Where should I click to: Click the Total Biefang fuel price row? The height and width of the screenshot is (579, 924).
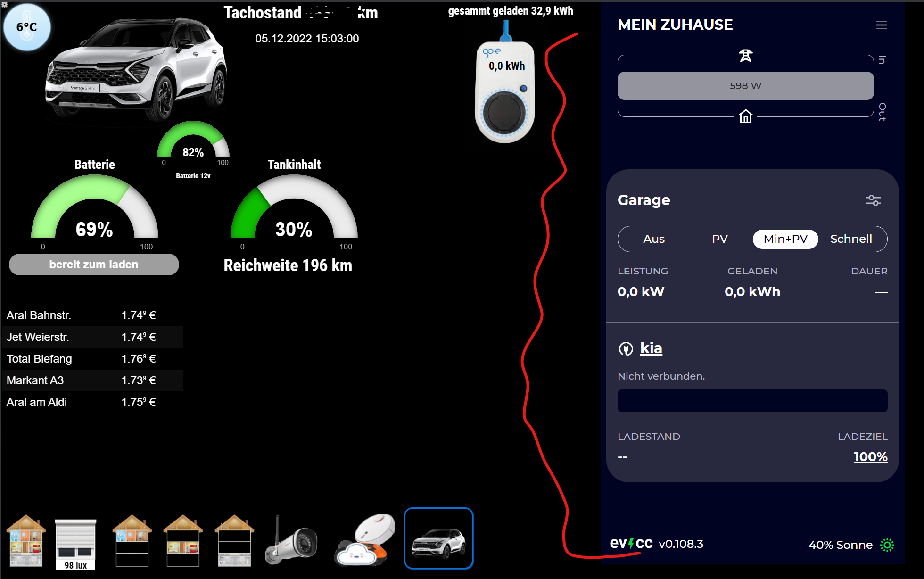tap(92, 359)
